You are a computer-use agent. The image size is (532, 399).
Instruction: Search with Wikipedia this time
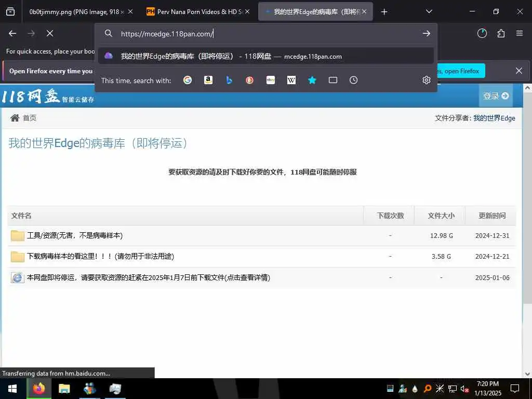coord(291,80)
